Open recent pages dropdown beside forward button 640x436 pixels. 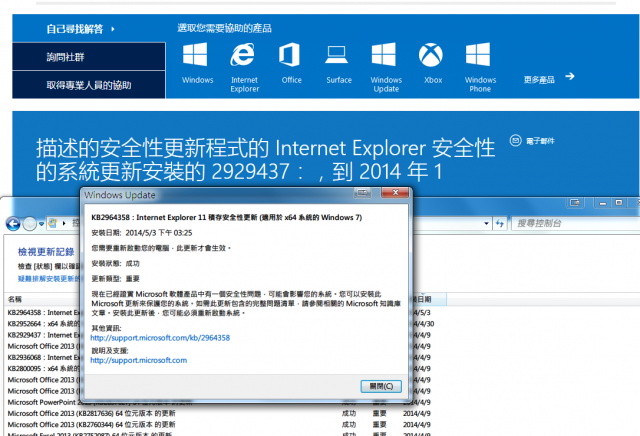pyautogui.click(x=42, y=224)
